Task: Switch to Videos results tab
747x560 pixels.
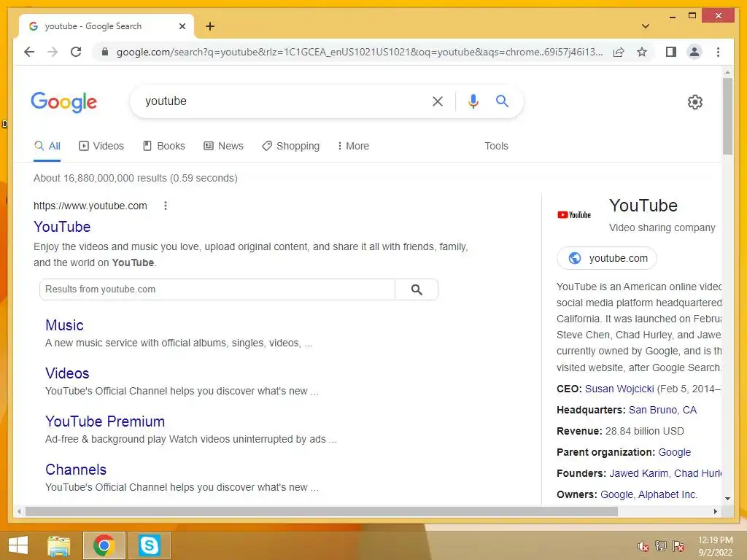Action: (x=101, y=146)
